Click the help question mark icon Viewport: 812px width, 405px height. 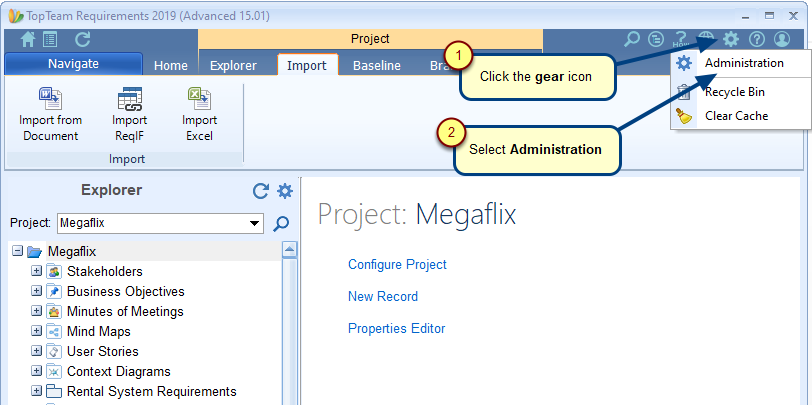(757, 39)
